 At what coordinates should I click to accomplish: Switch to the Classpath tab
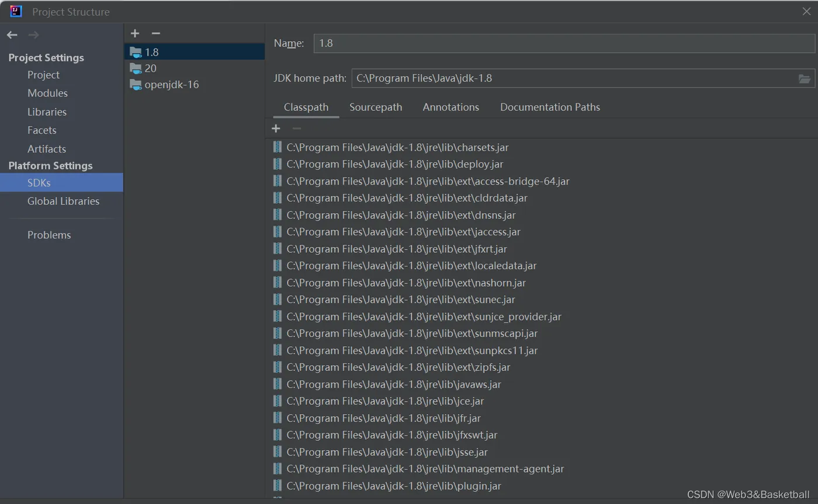point(306,107)
